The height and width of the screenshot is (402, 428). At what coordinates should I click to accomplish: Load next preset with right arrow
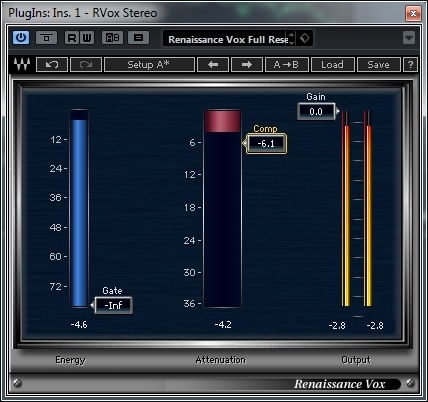coord(247,64)
